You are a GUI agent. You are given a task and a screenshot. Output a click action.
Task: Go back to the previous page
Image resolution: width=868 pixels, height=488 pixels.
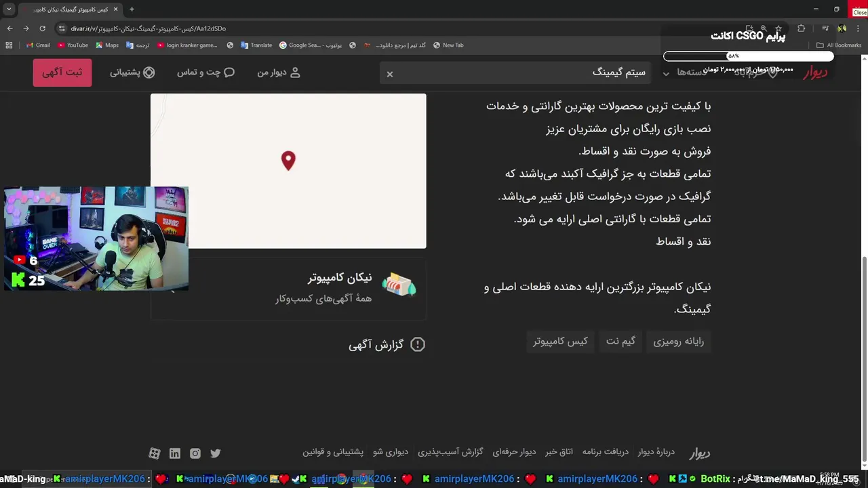click(9, 28)
